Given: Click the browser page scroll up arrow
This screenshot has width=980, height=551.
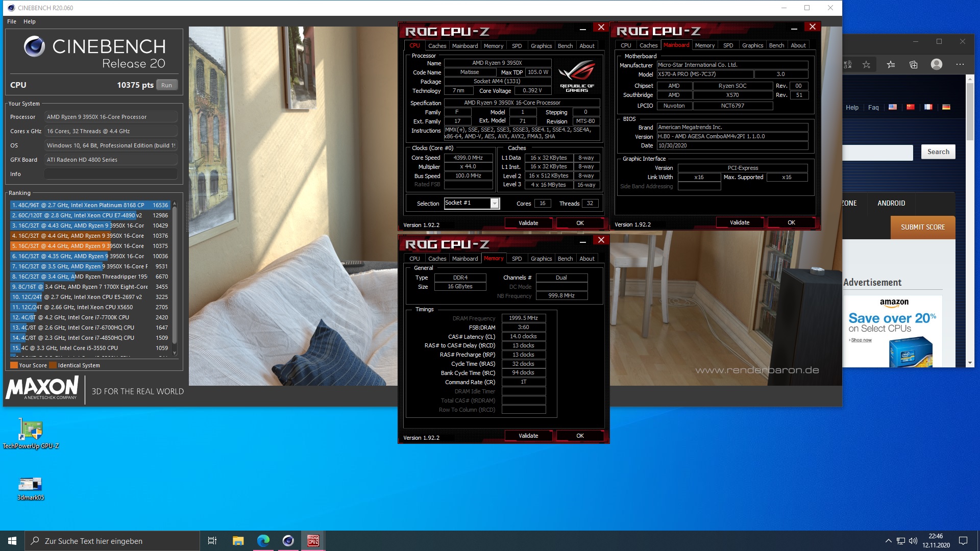Looking at the screenshot, I should (x=970, y=79).
